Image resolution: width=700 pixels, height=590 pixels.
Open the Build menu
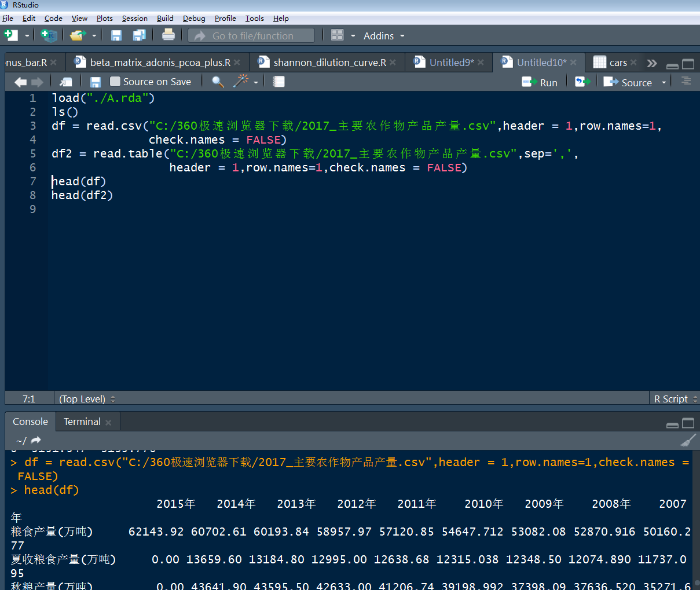[165, 18]
